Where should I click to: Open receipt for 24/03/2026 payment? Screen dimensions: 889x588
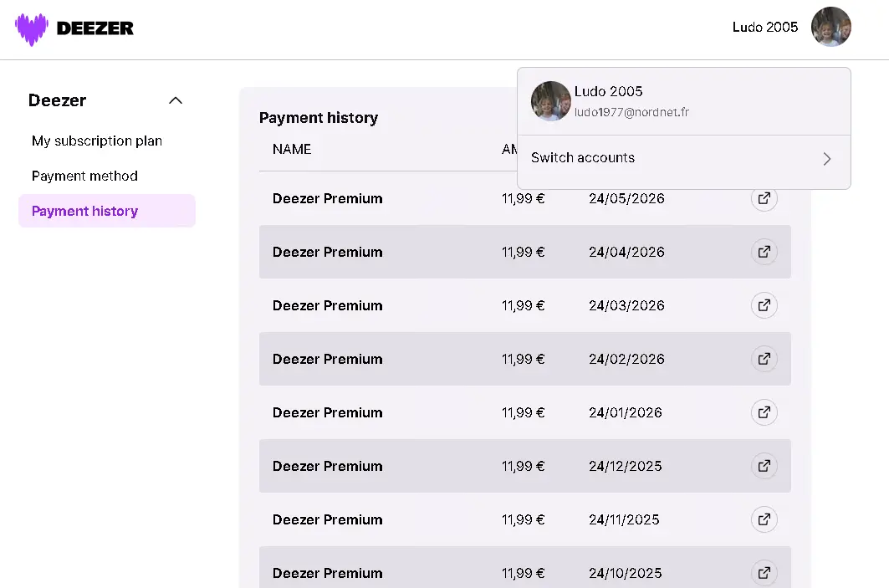(x=764, y=305)
